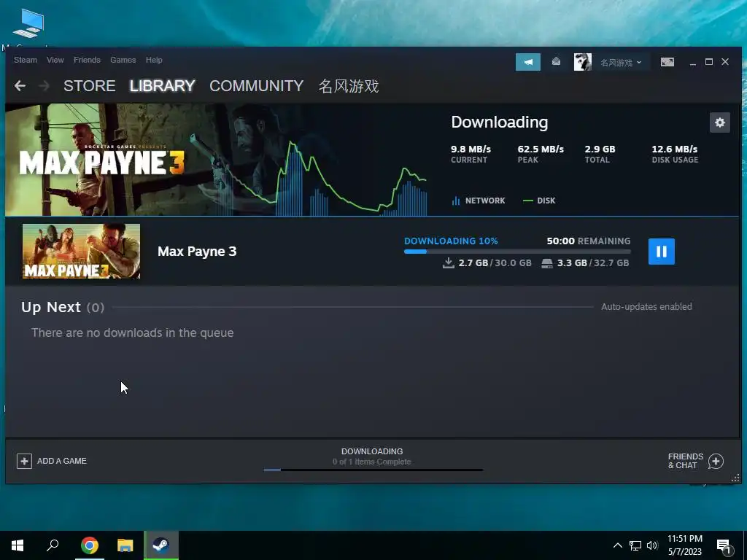Open File Explorer from the taskbar
This screenshot has width=747, height=560.
[x=125, y=545]
